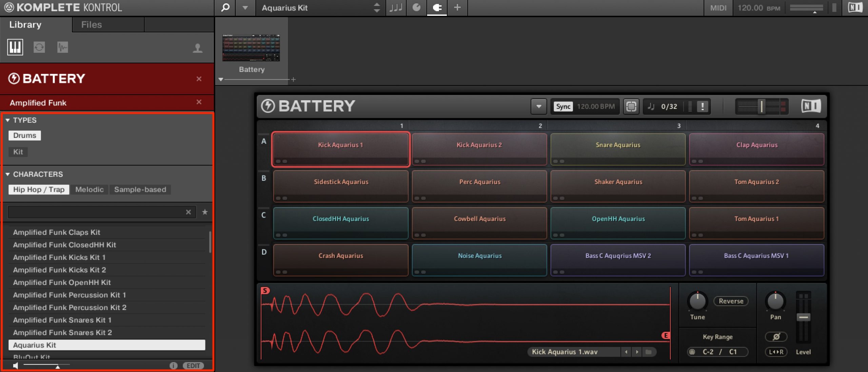This screenshot has height=372, width=868.
Task: Click the exclamation panic icon
Action: pyautogui.click(x=703, y=106)
